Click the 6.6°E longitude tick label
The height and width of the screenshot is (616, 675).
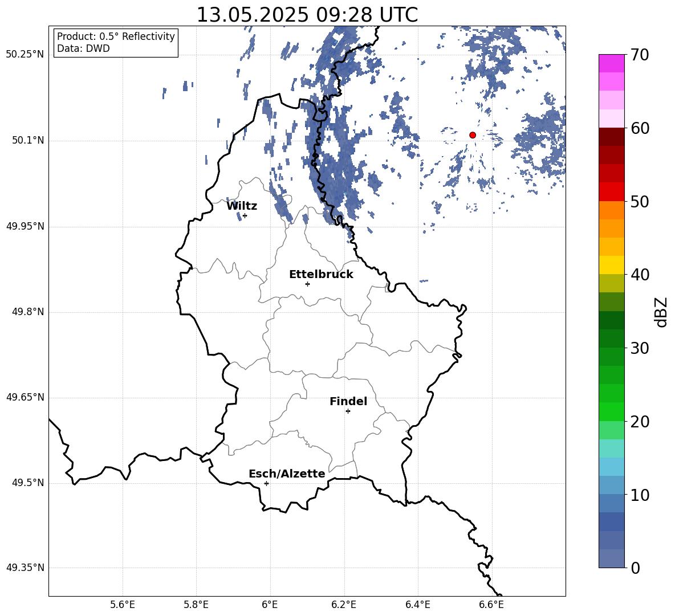(491, 605)
